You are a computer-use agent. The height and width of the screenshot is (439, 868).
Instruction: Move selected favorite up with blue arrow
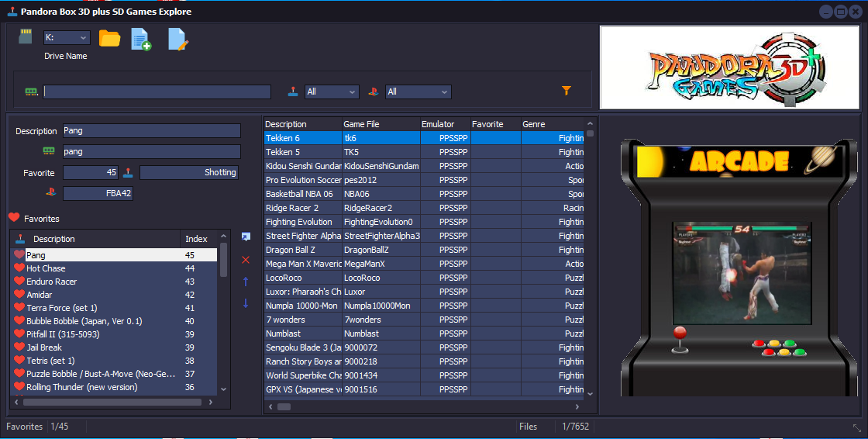(246, 282)
